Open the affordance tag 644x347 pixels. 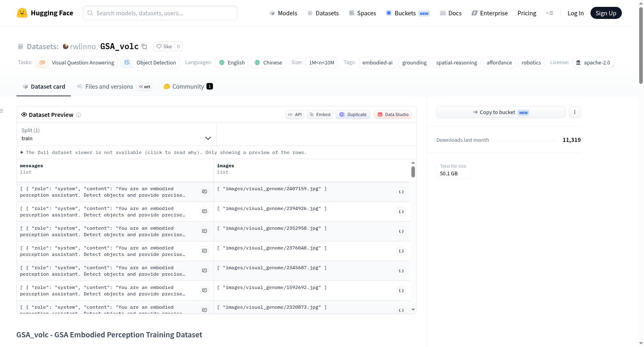[499, 62]
